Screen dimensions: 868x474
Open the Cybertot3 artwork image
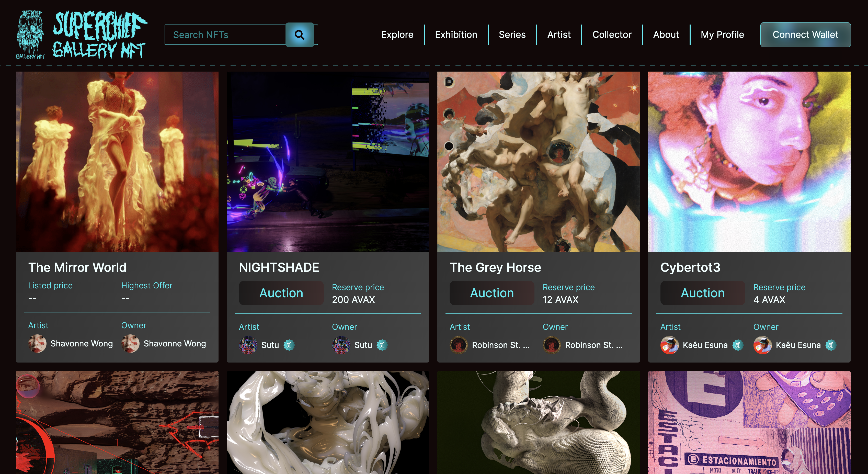pyautogui.click(x=749, y=162)
